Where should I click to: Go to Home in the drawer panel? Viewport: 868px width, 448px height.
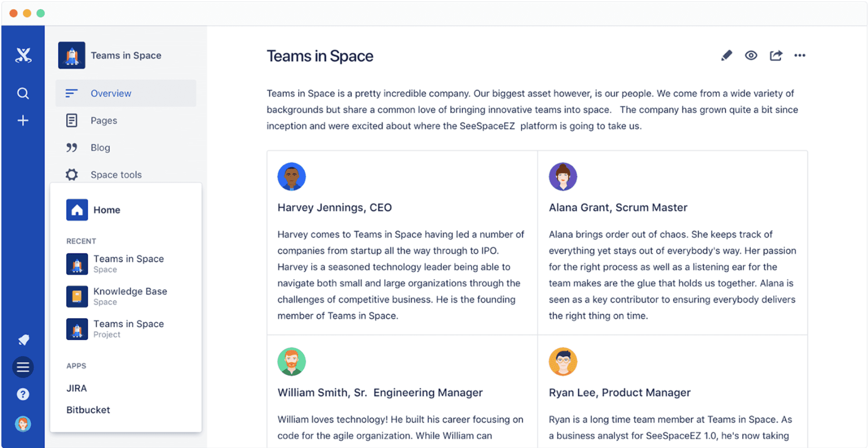[x=106, y=209]
